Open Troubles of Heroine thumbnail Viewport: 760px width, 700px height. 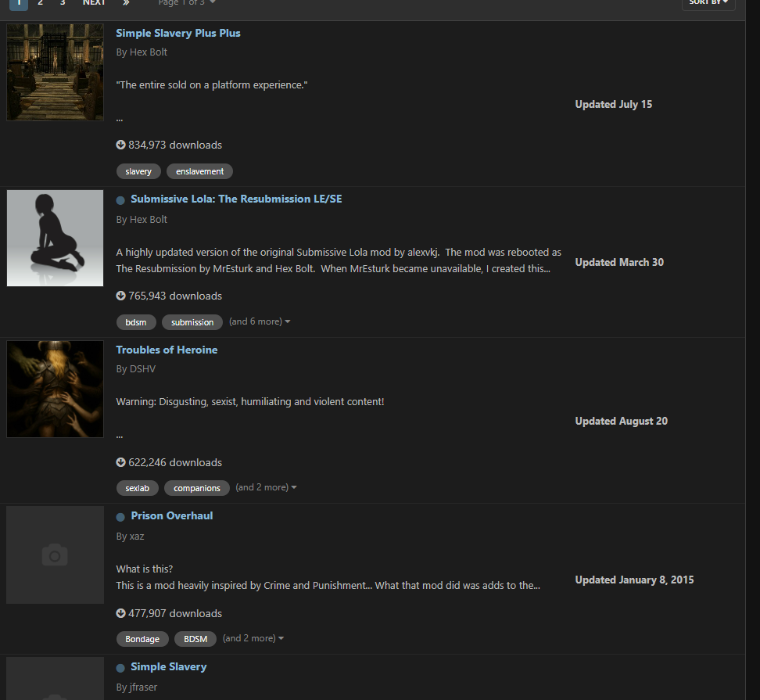coord(55,389)
